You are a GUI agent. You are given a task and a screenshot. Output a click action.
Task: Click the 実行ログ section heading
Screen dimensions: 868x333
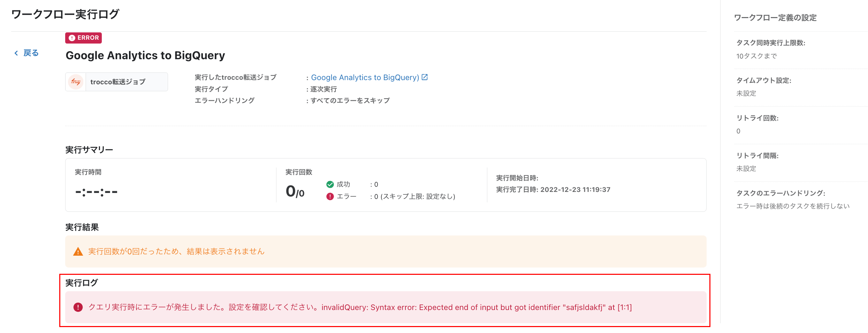pos(82,283)
